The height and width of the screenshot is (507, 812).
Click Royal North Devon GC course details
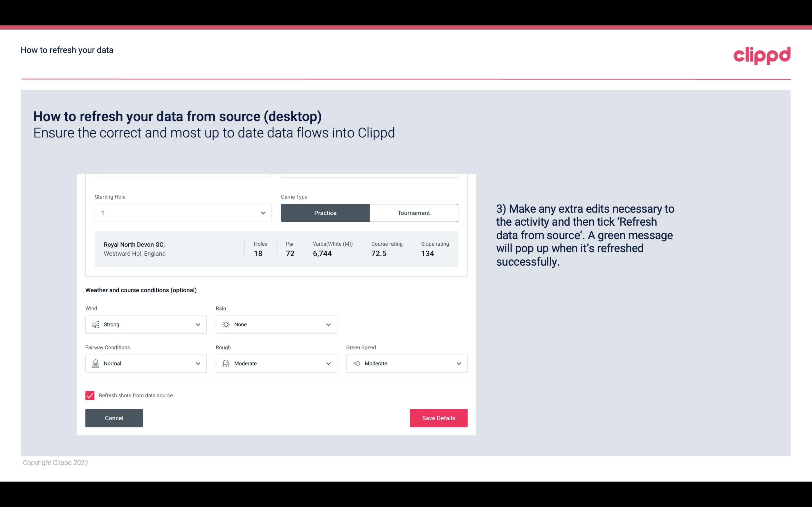(276, 248)
